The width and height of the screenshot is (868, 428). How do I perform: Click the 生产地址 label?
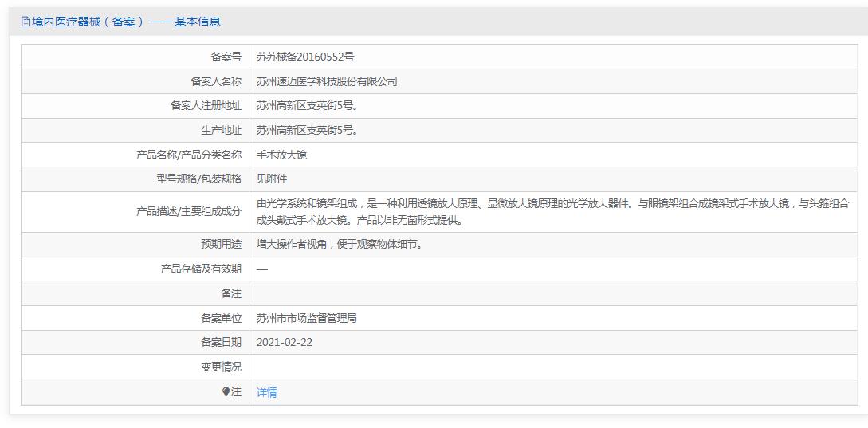pos(221,130)
